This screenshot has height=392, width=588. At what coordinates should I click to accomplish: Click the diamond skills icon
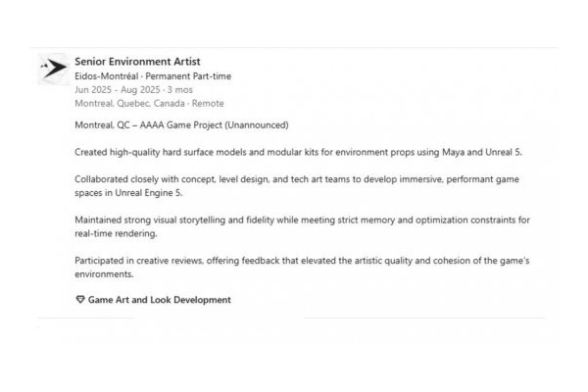tap(80, 299)
